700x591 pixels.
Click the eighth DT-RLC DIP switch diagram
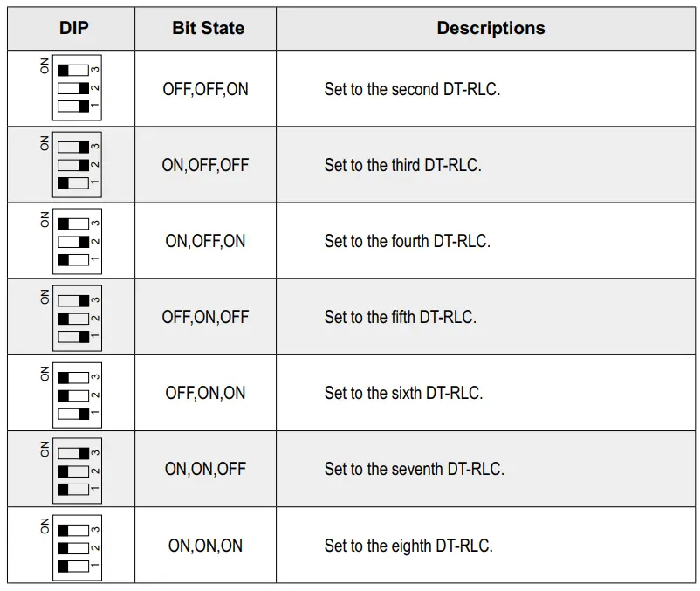[x=77, y=546]
